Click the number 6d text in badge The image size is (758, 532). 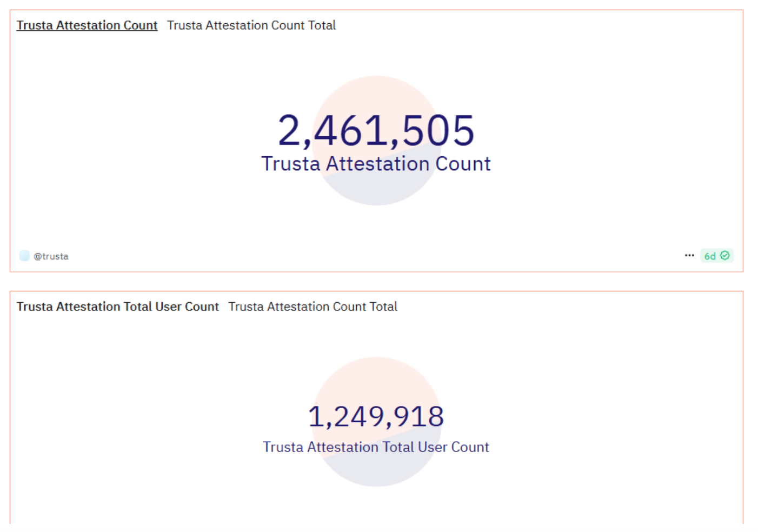[709, 256]
